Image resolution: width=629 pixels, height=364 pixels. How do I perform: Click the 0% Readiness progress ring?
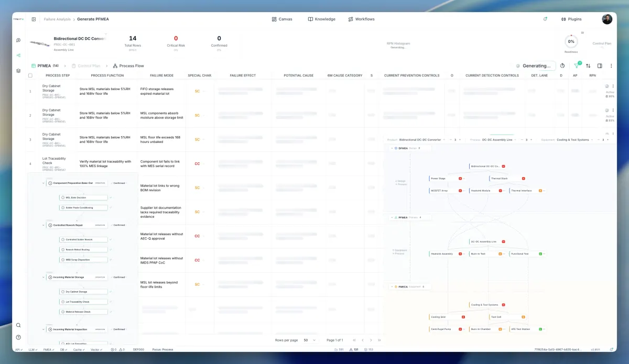(571, 41)
